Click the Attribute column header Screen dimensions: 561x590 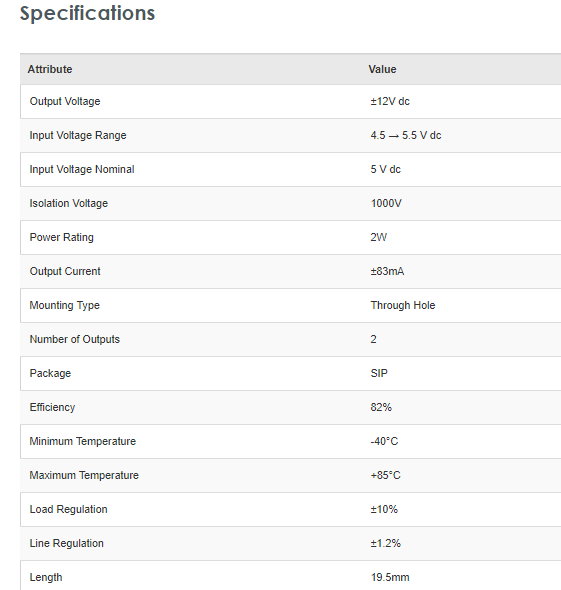(50, 69)
